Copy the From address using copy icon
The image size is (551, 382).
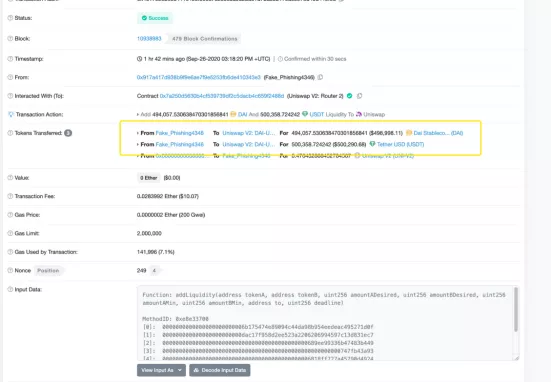click(x=320, y=77)
